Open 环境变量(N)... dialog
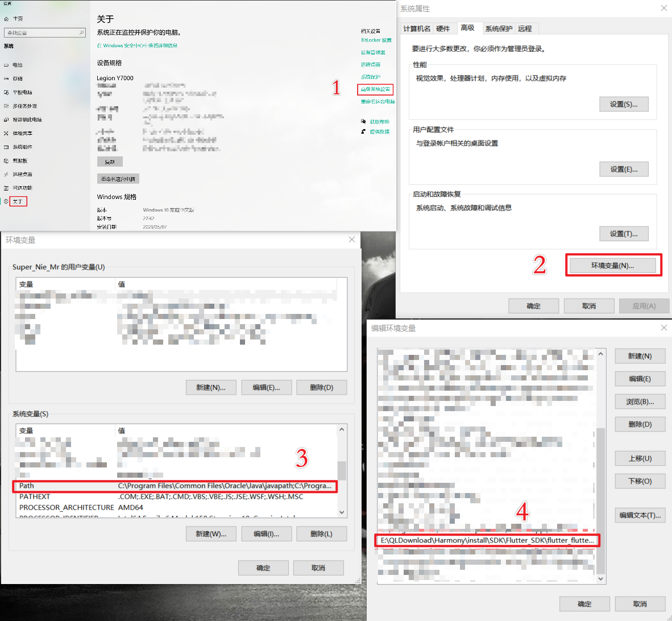 tap(612, 266)
